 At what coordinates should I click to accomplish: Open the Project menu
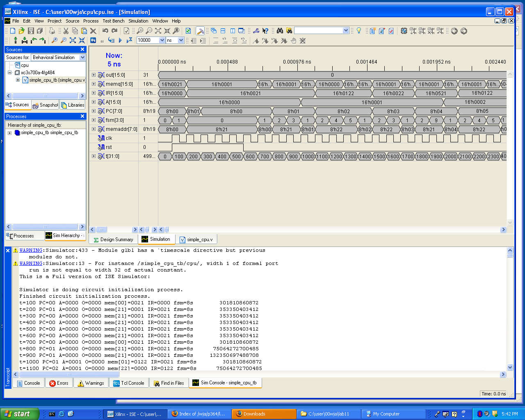click(x=55, y=21)
